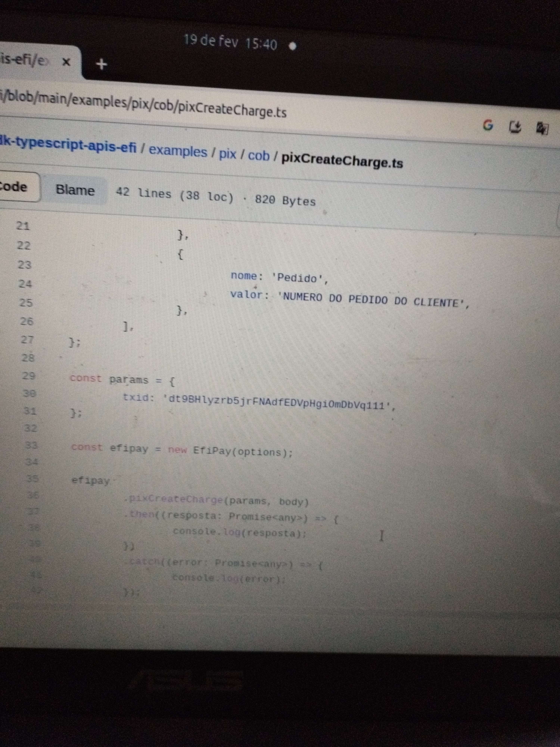Viewport: 560px width, 747px height.
Task: Click 'const params = {' code line
Action: [122, 380]
